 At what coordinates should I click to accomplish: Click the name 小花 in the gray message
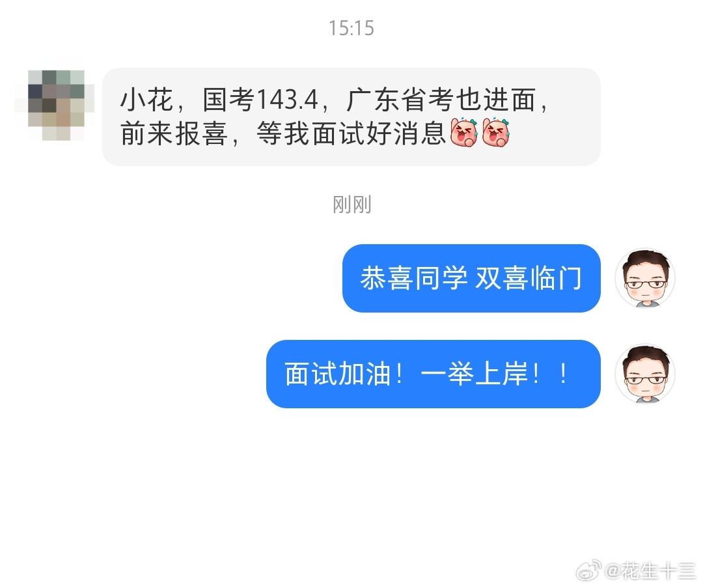[146, 99]
